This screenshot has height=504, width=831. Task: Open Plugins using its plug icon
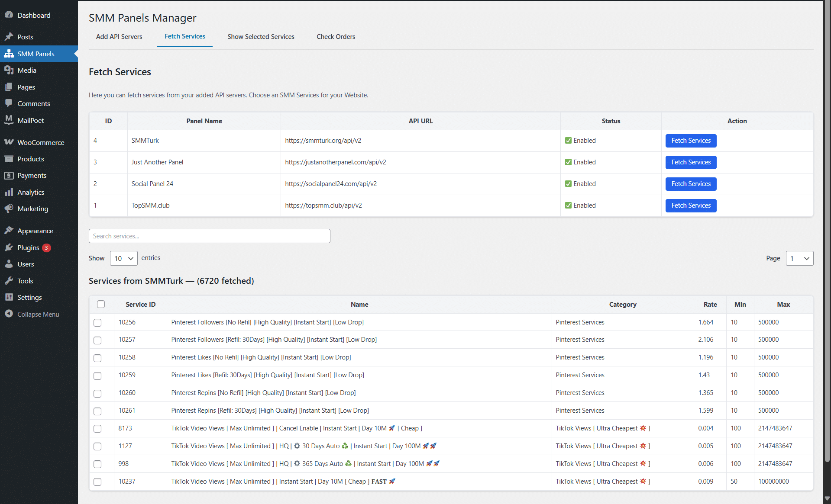coord(9,247)
